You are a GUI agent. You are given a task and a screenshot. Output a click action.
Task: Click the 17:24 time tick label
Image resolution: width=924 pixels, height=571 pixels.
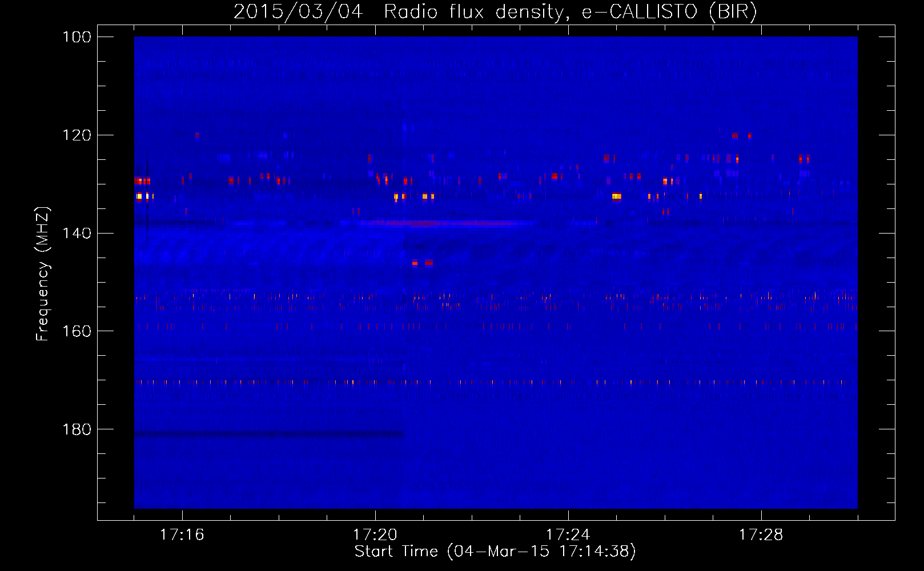568,535
